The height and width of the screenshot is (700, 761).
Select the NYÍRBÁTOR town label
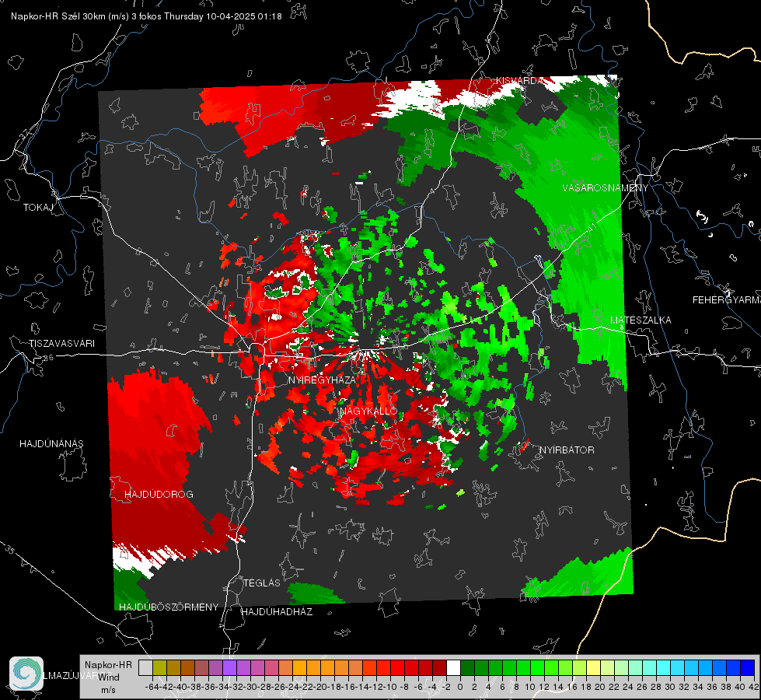[567, 450]
